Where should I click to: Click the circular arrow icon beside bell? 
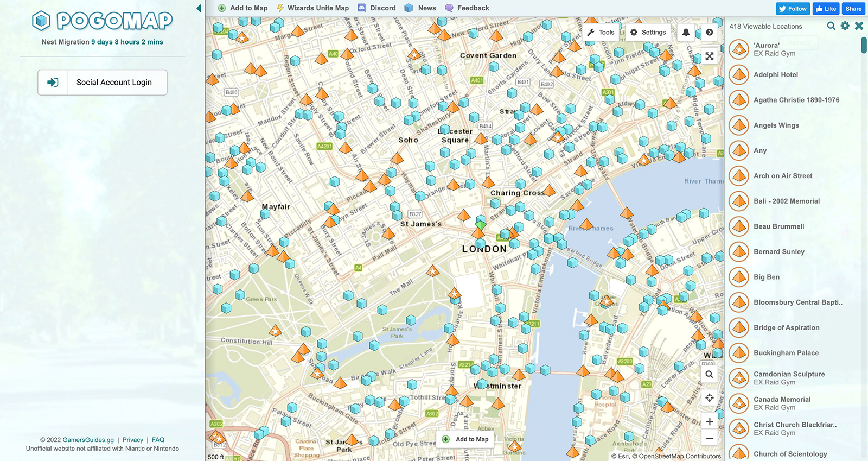pyautogui.click(x=710, y=33)
